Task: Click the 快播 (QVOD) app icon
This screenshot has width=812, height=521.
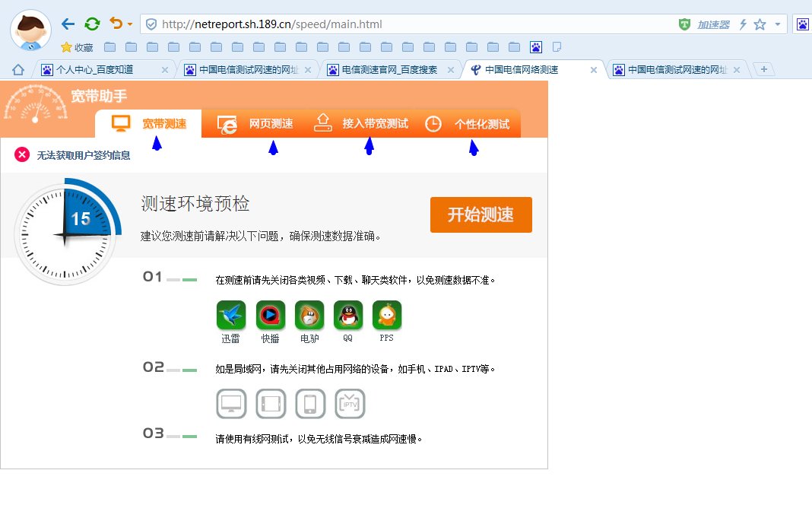Action: coord(270,315)
